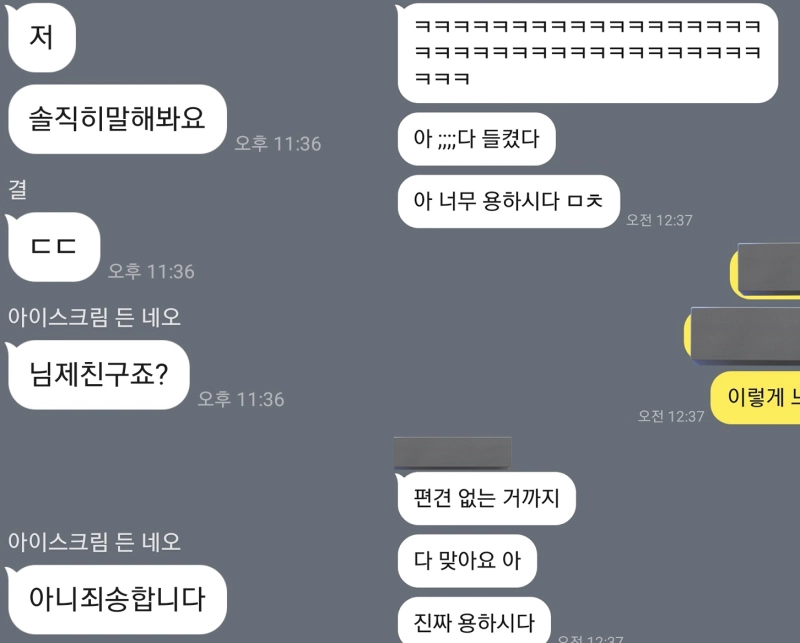The width and height of the screenshot is (800, 643).
Task: Click the '님제친구죠?' message bubble
Action: [x=98, y=375]
